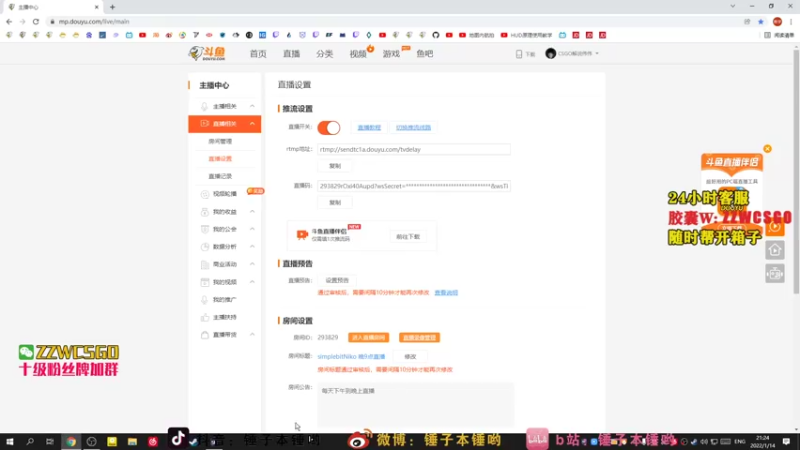800x450 pixels.
Task: Open File Explorer from the taskbar
Action: click(132, 441)
